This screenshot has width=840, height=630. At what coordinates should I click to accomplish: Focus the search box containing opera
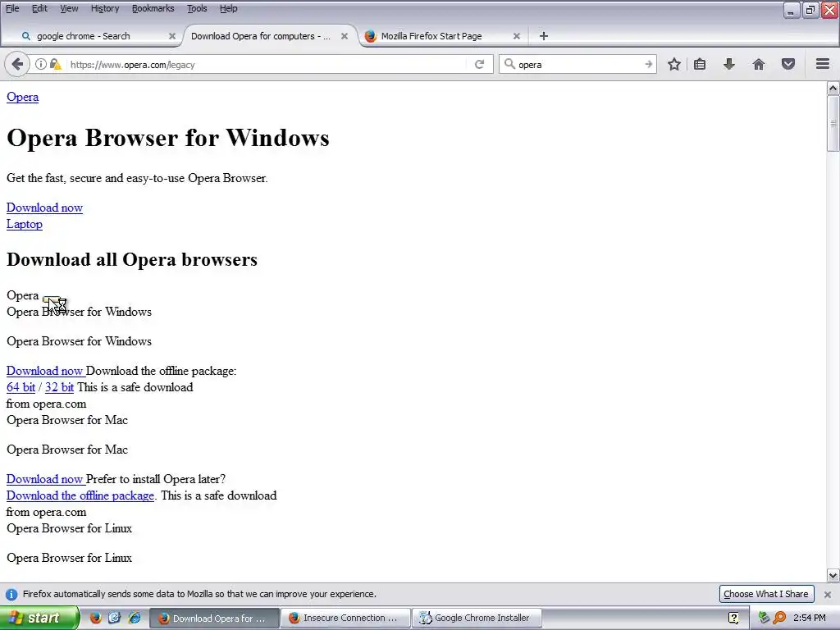click(x=578, y=64)
